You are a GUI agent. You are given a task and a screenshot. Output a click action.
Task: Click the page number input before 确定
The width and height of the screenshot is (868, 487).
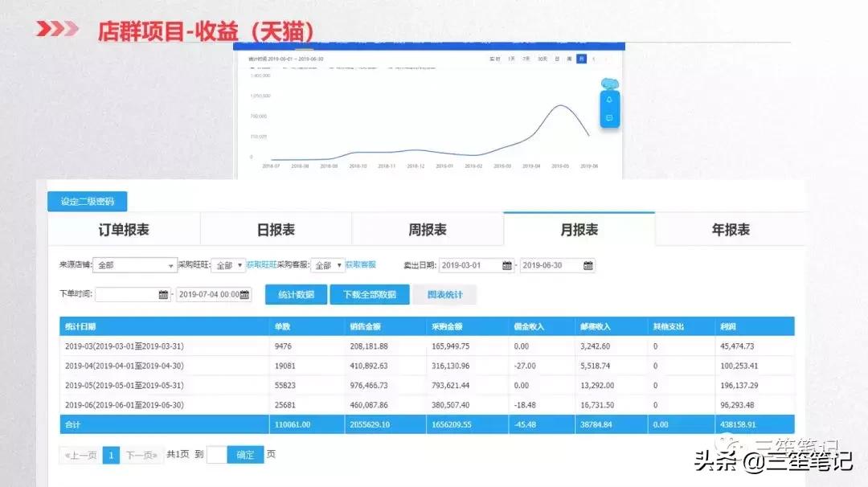click(215, 454)
